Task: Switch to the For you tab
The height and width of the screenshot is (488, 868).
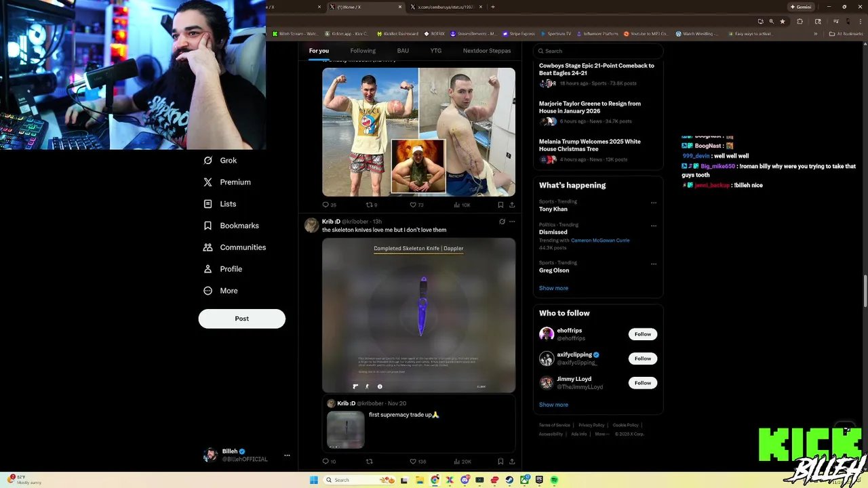Action: 319,51
